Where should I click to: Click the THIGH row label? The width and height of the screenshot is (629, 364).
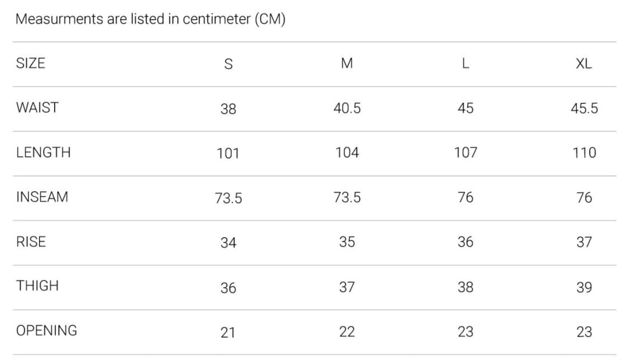[37, 286]
